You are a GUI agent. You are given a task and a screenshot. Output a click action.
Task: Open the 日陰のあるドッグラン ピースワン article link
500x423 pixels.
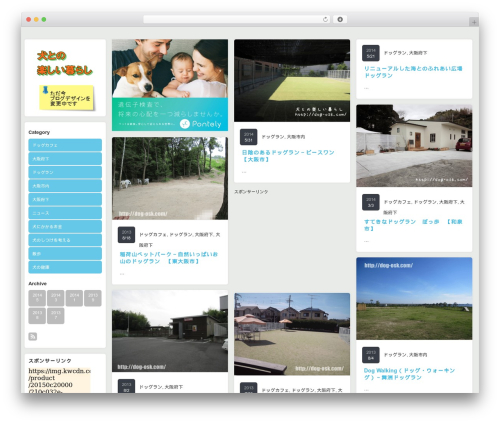click(x=288, y=156)
